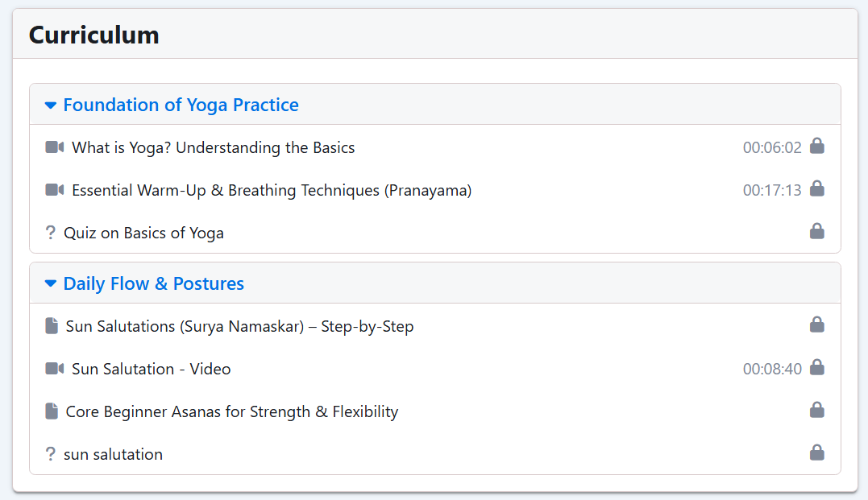Open What is Yoga? Understanding the Basics lesson
868x500 pixels.
[213, 147]
